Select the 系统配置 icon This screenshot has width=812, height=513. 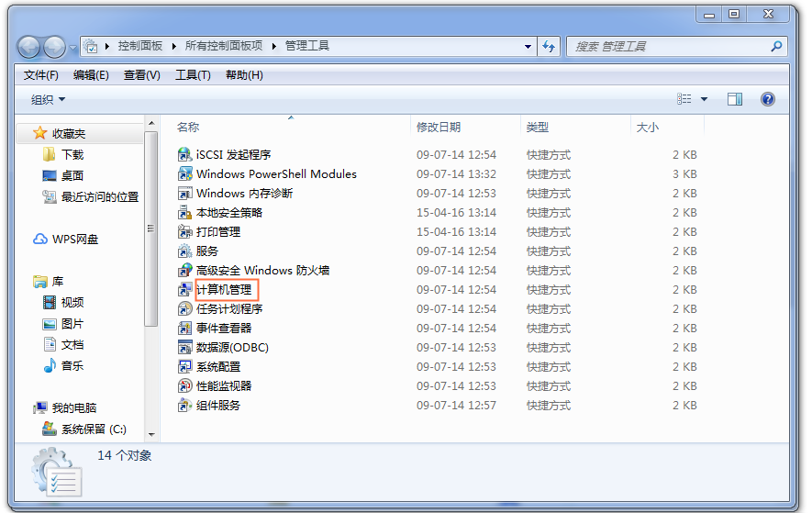(x=184, y=367)
